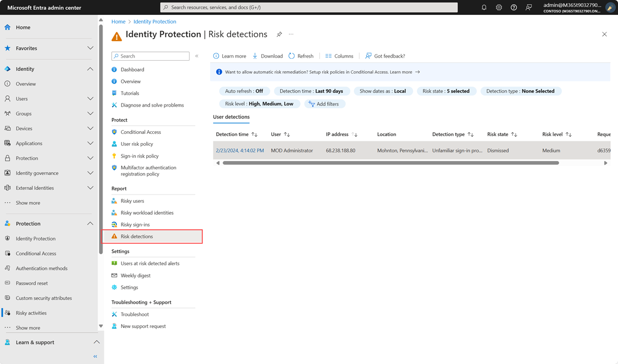Screen dimensions: 618x364
Task: Open the 2/23/2024, 4:14:02 PM detection
Action: click(x=239, y=150)
